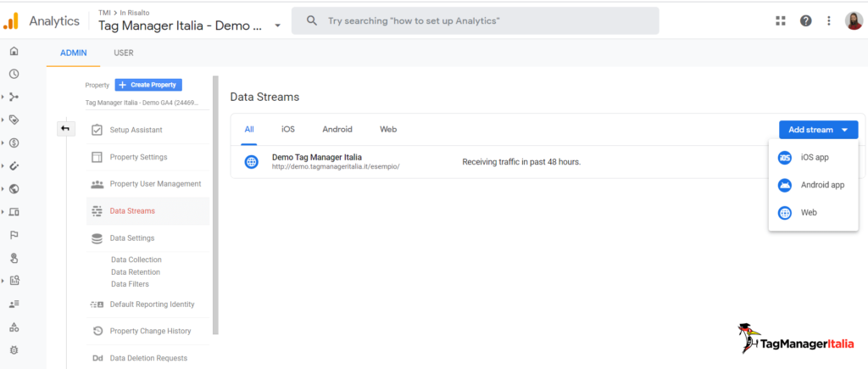This screenshot has width=868, height=369.
Task: Open Data Streams in property menu
Action: (147, 211)
